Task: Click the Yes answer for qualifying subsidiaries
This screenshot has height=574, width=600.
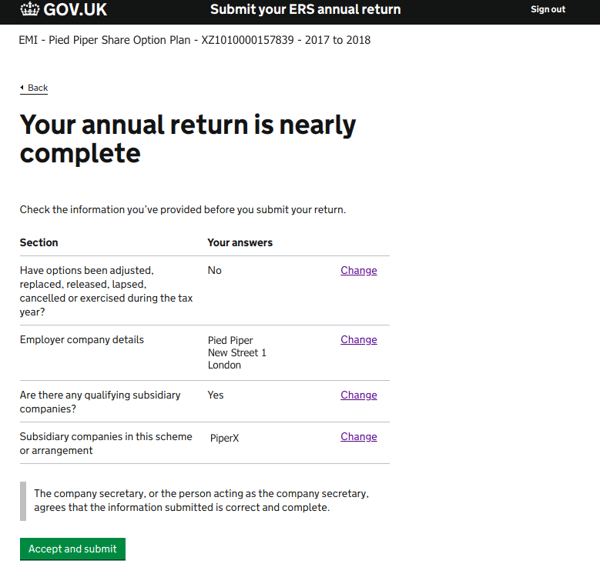Action: [215, 395]
